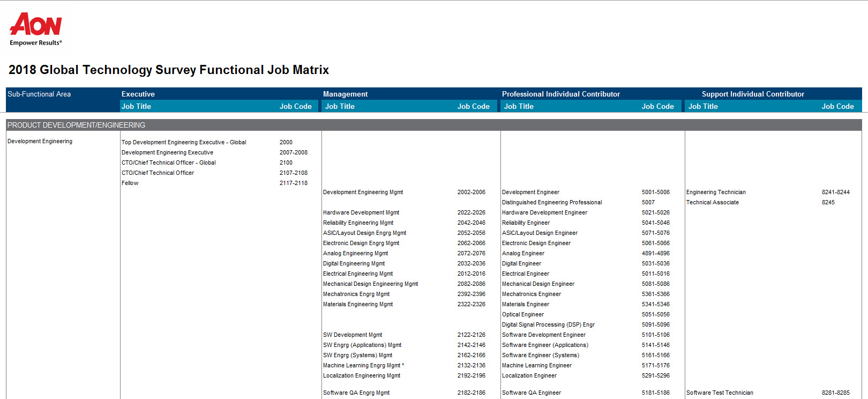The image size is (868, 399).
Task: Select Hardware Development Mgmt job title
Action: coord(361,212)
